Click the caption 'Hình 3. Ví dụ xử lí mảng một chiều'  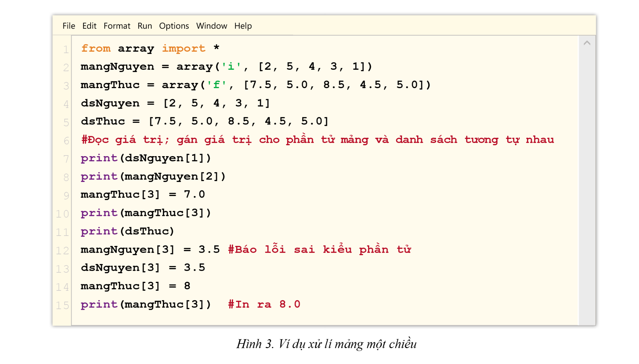(x=326, y=344)
